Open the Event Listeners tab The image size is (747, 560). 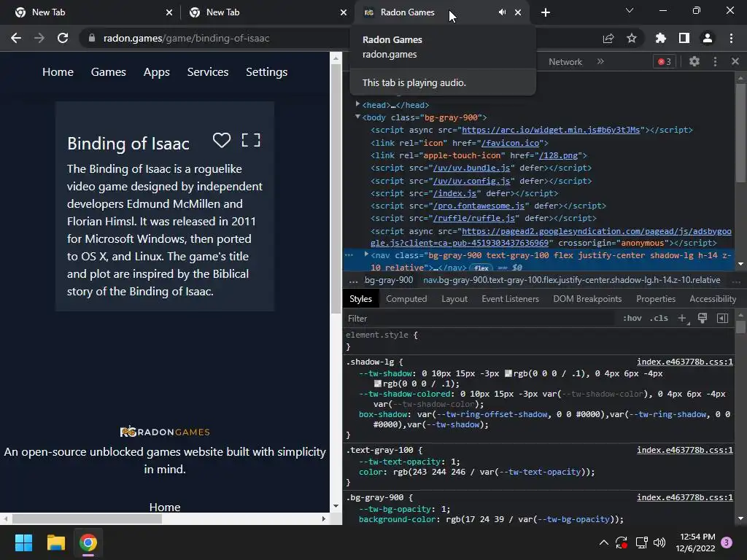[510, 298]
